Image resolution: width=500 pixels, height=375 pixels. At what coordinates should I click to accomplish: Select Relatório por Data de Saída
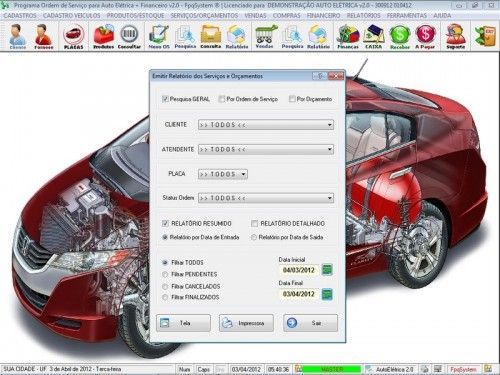click(x=254, y=237)
